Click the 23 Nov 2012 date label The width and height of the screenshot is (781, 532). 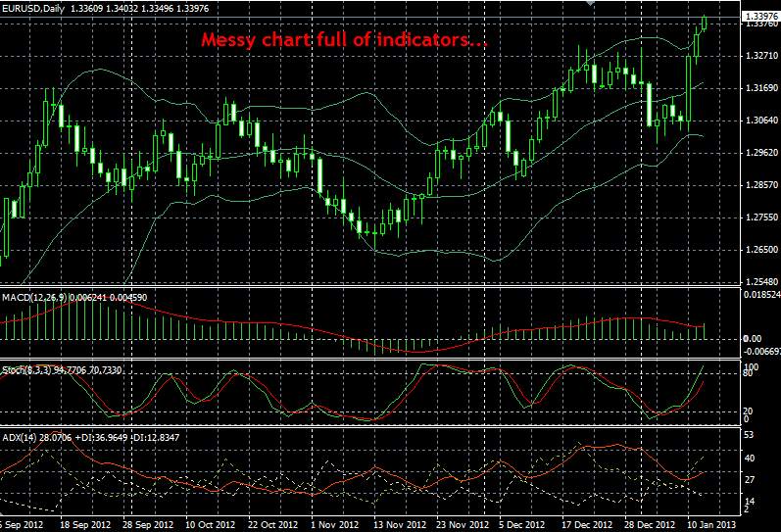pos(463,525)
